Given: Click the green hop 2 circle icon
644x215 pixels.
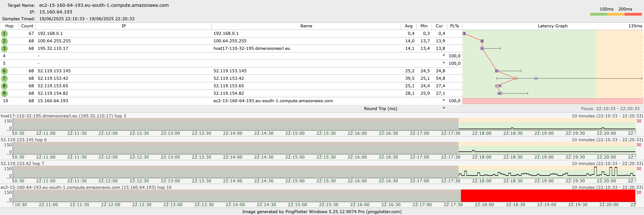Looking at the screenshot, I should (x=4, y=41).
